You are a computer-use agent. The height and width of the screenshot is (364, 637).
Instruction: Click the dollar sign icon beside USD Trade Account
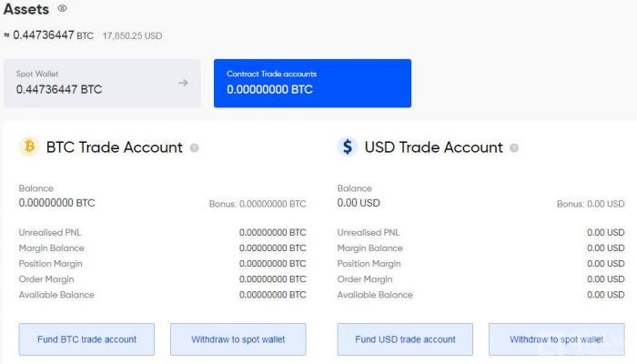click(348, 147)
